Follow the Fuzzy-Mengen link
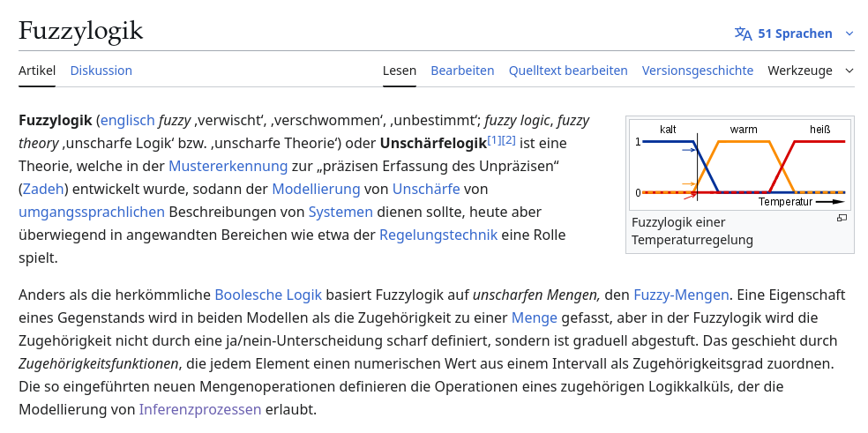The height and width of the screenshot is (433, 868). point(681,295)
